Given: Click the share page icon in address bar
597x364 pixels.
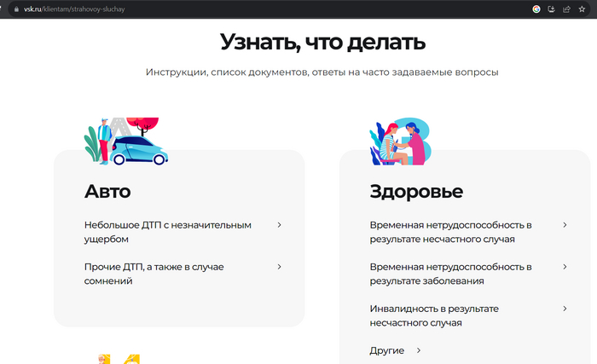Looking at the screenshot, I should [566, 9].
